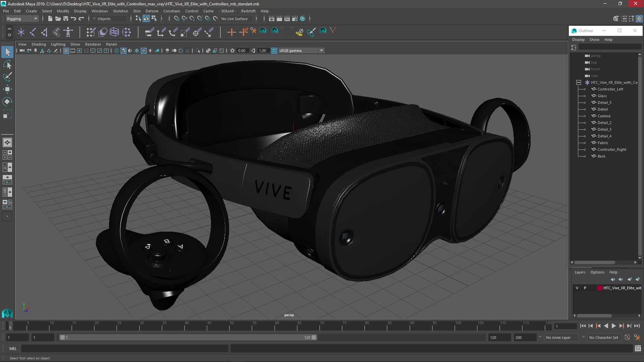Choose the Paint Selection tool
The height and width of the screenshot is (362, 644).
[7, 77]
